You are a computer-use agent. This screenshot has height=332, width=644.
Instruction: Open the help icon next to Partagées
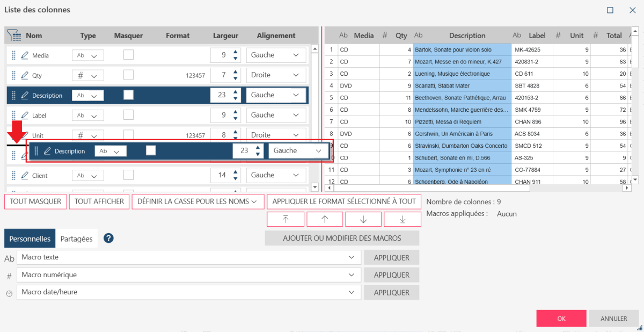click(108, 239)
